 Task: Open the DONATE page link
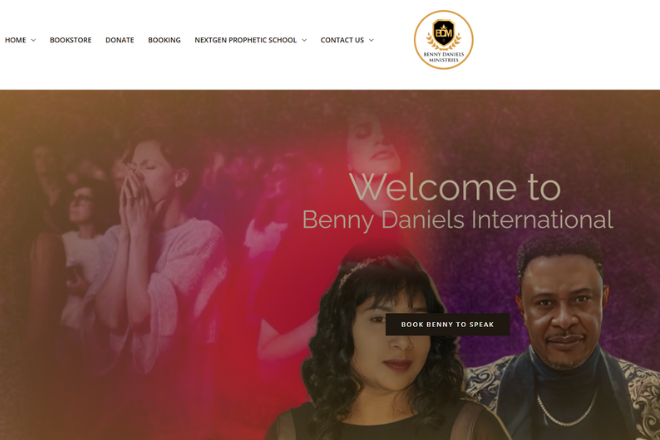click(x=120, y=40)
